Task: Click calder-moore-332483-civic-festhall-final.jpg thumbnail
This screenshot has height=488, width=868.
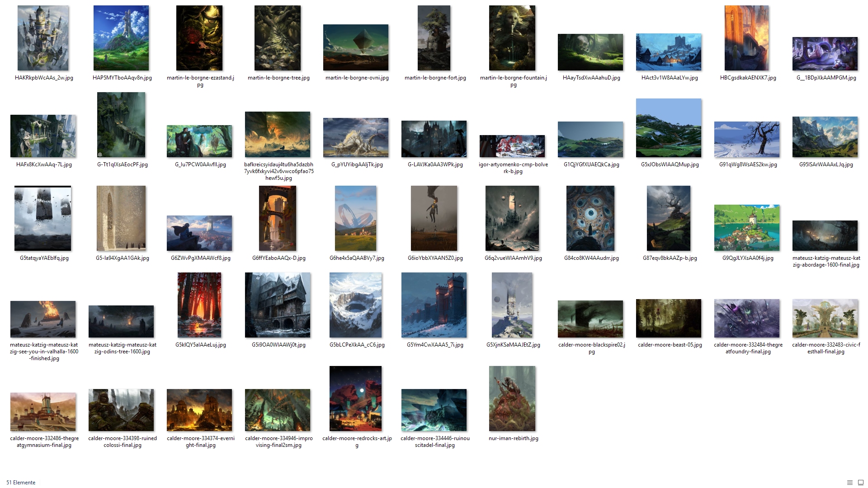Action: [825, 319]
